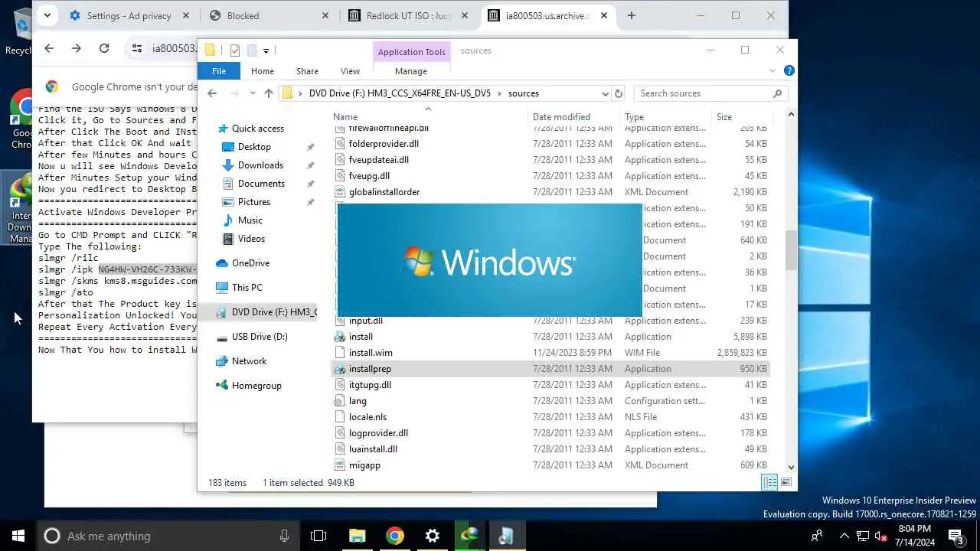Switch to the Settings - Ad privacy Chrome tab

(x=128, y=15)
